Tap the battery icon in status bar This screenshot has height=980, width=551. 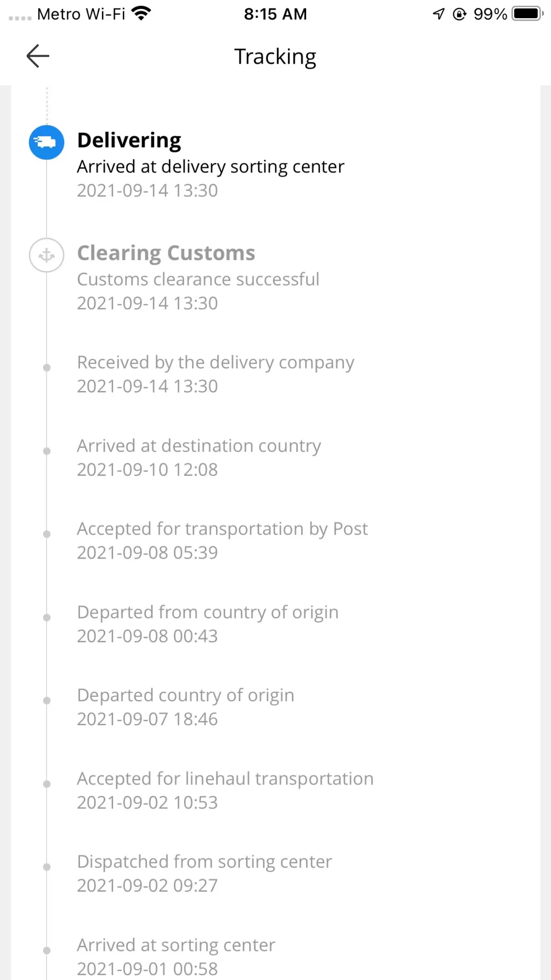click(527, 13)
